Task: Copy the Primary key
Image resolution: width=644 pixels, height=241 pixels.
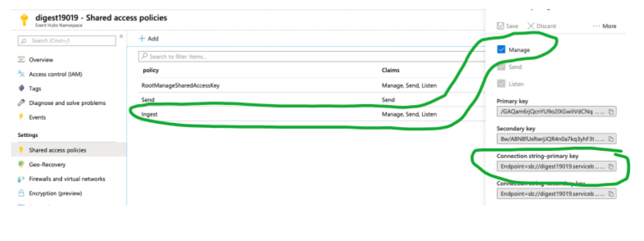Action: pos(611,111)
